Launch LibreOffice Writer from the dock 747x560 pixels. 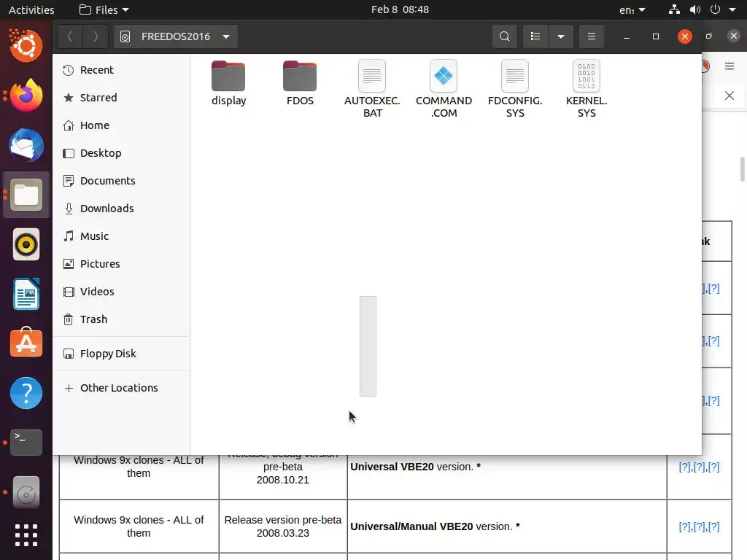coord(26,294)
